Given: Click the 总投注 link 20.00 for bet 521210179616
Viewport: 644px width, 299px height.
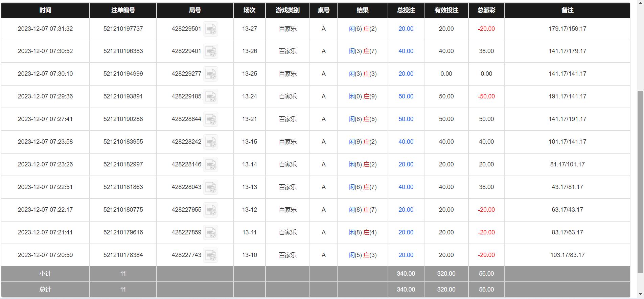Looking at the screenshot, I should point(406,232).
